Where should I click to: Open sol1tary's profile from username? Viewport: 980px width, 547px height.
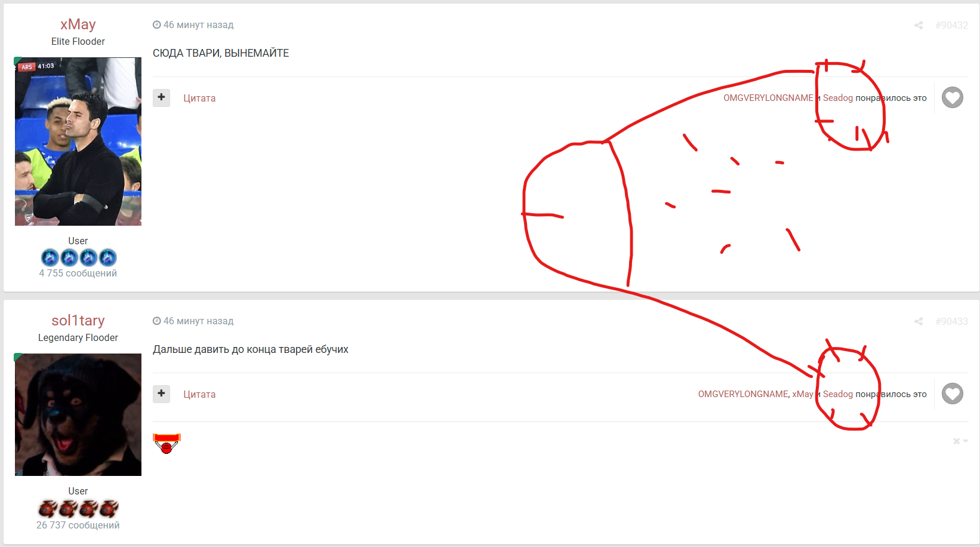pos(78,321)
